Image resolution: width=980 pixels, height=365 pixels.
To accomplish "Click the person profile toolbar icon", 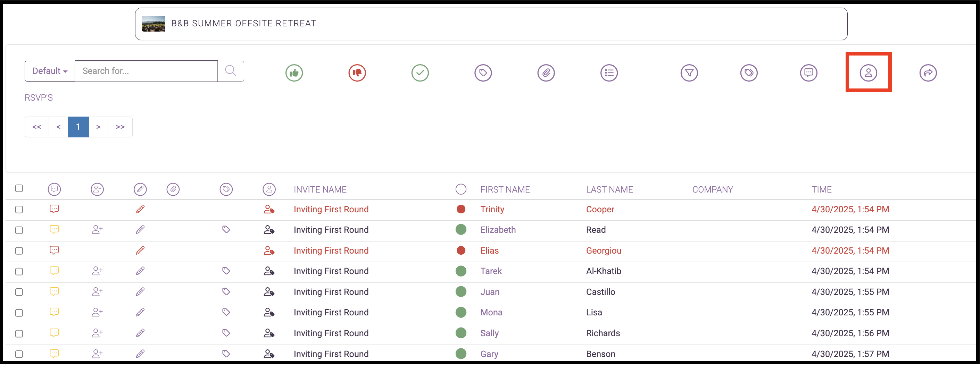I will tap(868, 73).
